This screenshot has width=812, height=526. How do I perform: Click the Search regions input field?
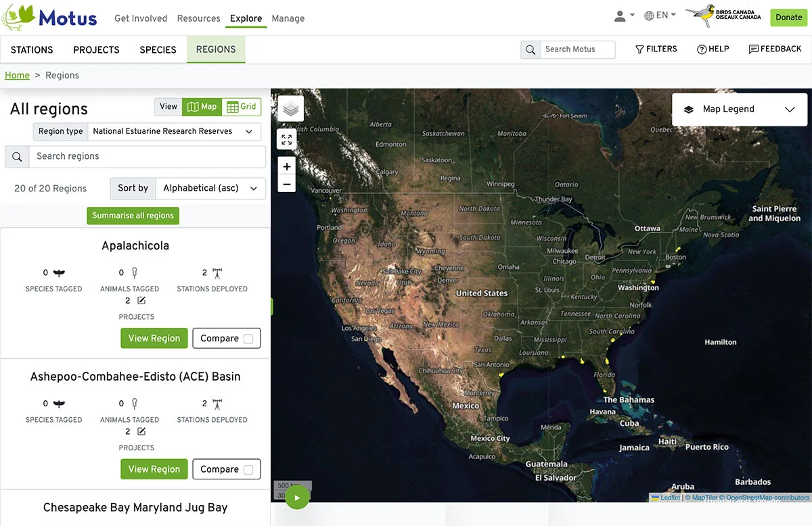pos(147,156)
